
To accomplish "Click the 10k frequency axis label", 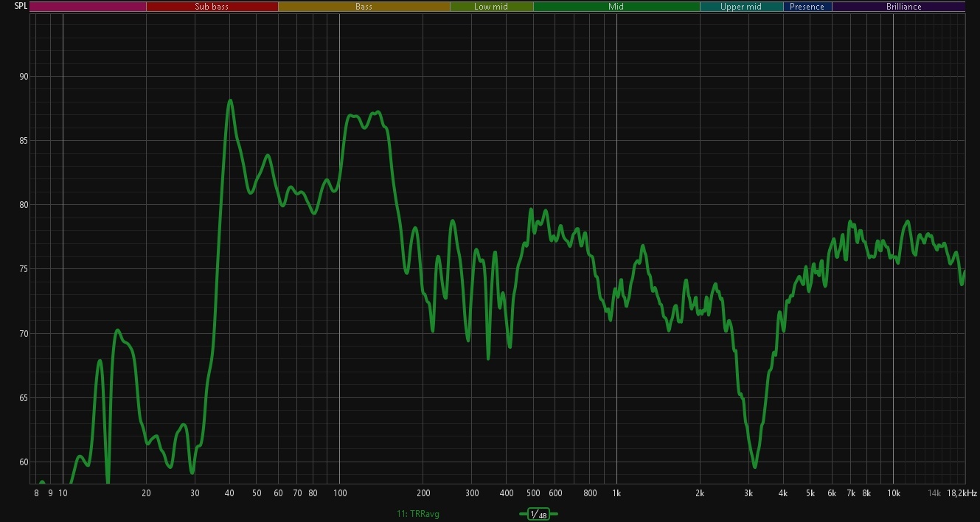I will point(893,493).
